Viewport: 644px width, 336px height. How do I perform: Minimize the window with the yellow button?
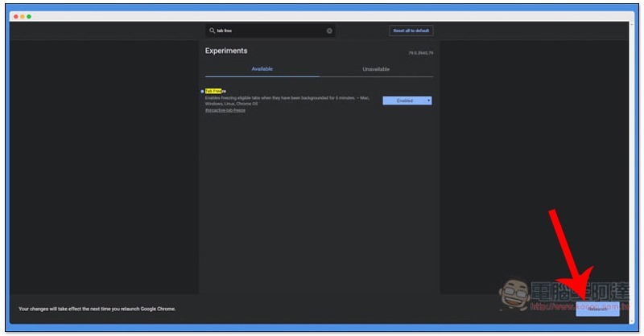(22, 16)
